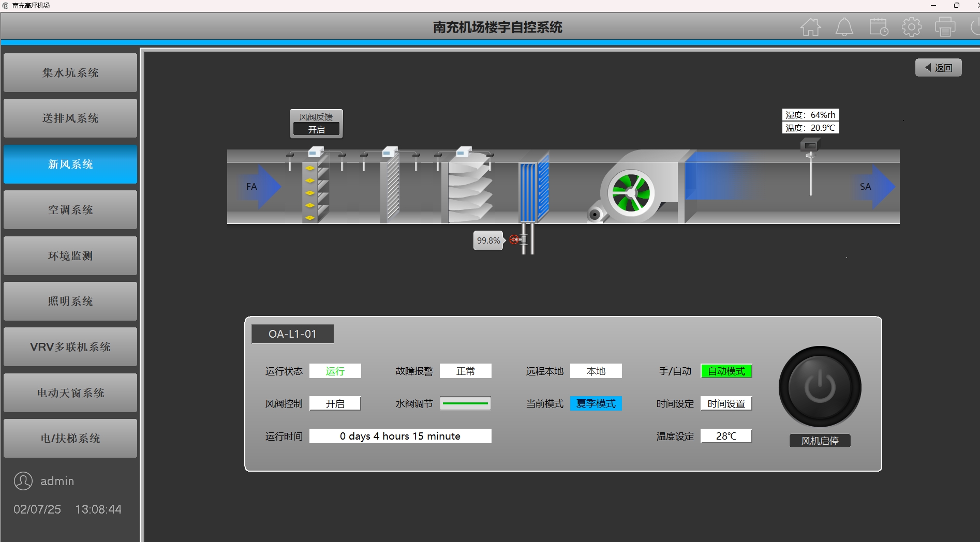
Task: Toggle the 风阀控制 开启 damper control
Action: [335, 404]
